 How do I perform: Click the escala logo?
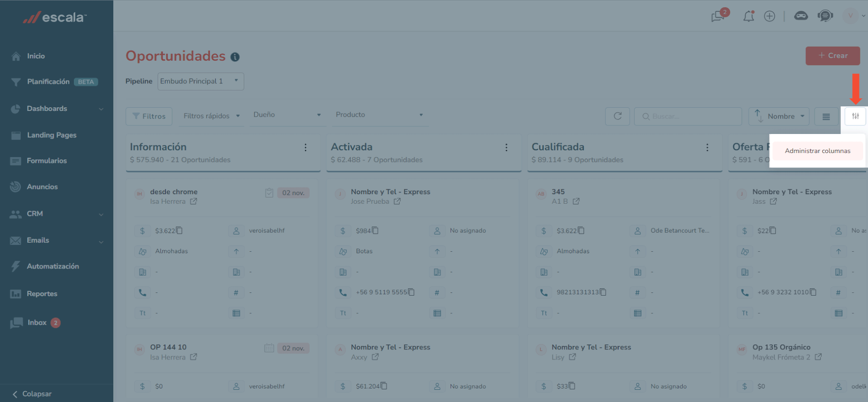55,17
